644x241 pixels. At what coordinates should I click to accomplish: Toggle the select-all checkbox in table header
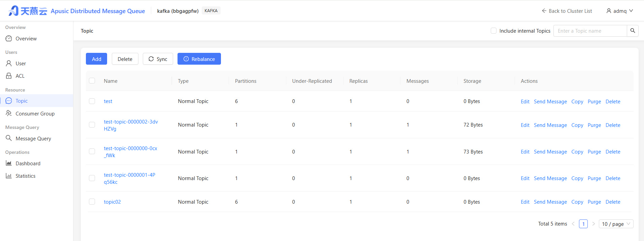pos(92,81)
